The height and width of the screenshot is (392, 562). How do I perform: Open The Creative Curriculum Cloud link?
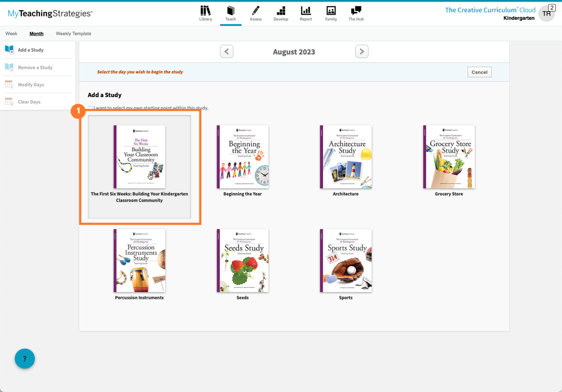490,10
